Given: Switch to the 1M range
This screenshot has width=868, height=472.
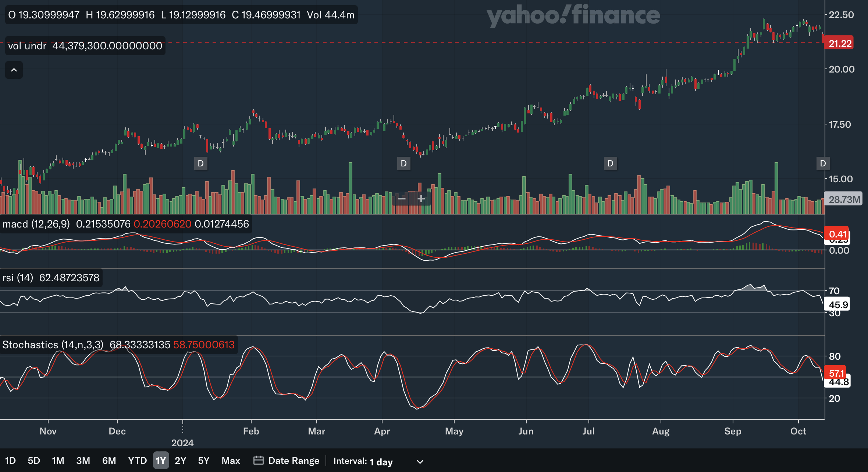Looking at the screenshot, I should point(58,461).
